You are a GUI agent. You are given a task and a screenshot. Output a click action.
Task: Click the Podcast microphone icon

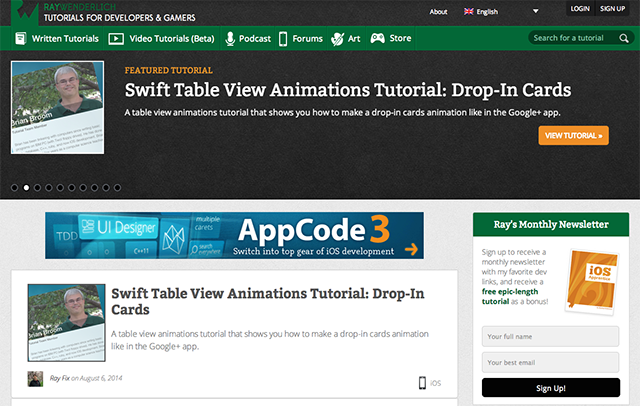click(x=230, y=39)
